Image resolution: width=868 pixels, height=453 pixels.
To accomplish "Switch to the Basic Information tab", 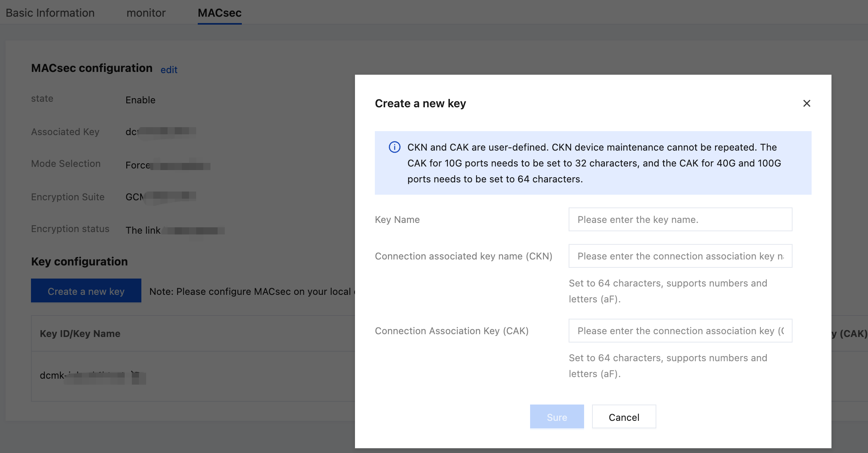I will click(x=50, y=13).
